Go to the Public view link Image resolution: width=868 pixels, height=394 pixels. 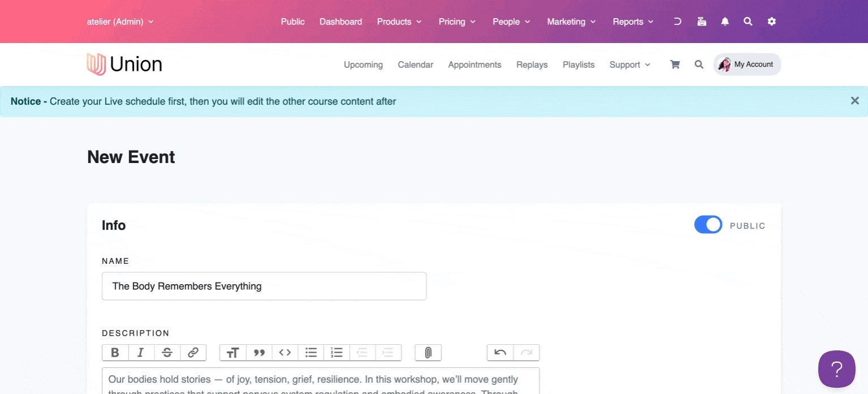293,22
